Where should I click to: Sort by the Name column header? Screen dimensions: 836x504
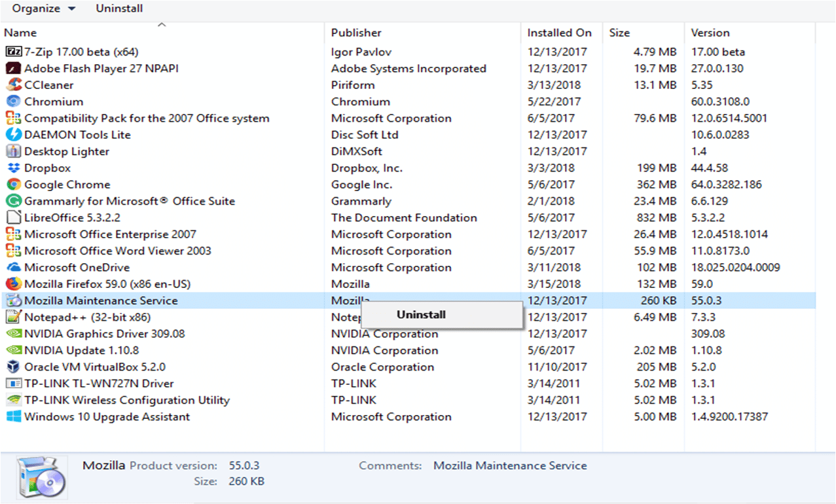20,33
